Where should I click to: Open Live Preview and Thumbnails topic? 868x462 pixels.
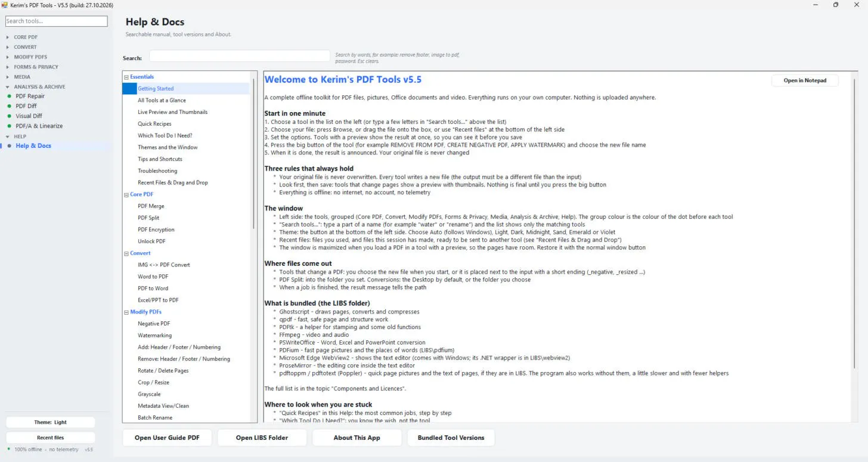coord(172,112)
